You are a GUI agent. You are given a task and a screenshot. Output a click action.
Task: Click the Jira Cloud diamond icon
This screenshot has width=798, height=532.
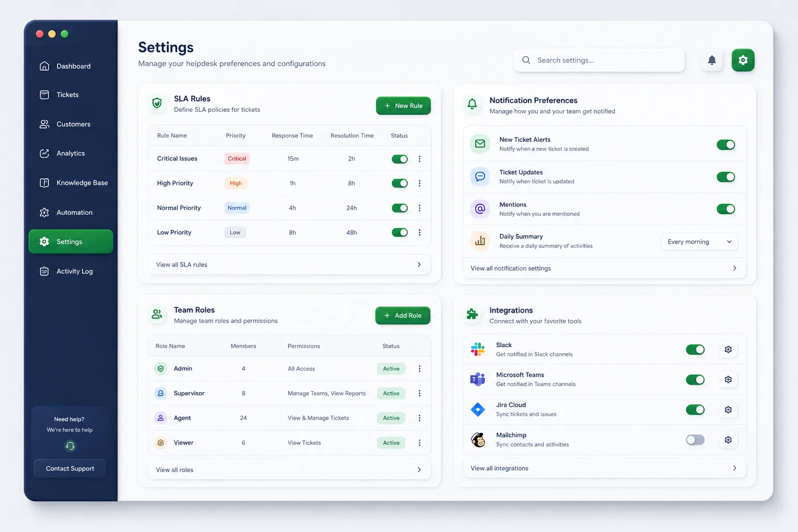477,409
